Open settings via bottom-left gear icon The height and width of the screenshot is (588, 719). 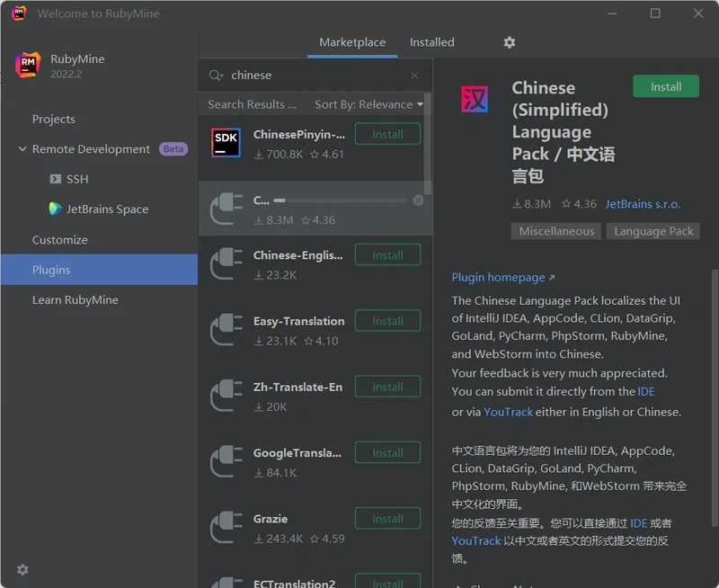(x=22, y=569)
